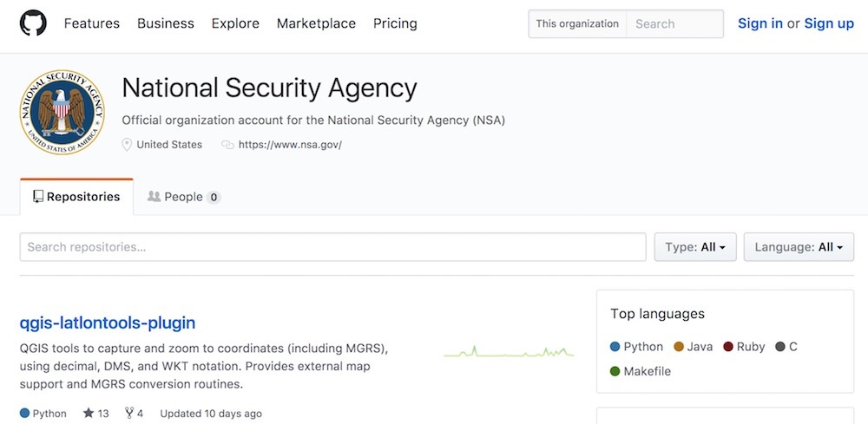The width and height of the screenshot is (868, 424).
Task: Click the This organization search scope label
Action: pos(577,23)
